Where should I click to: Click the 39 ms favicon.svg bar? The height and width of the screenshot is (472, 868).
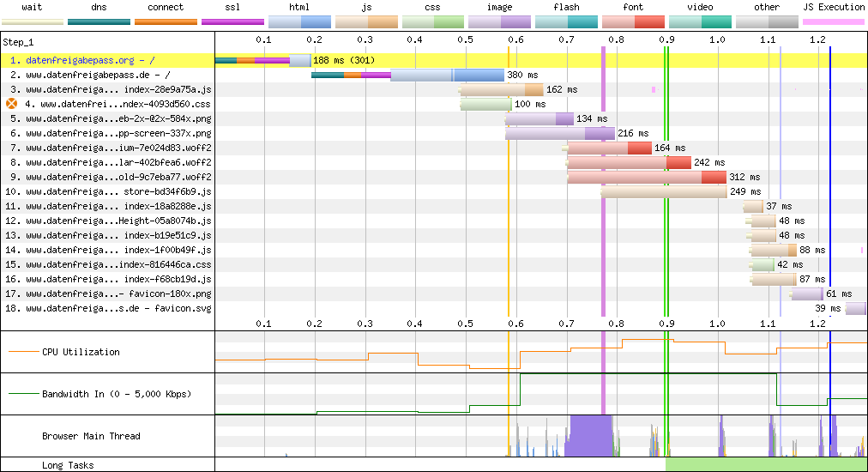click(x=855, y=308)
